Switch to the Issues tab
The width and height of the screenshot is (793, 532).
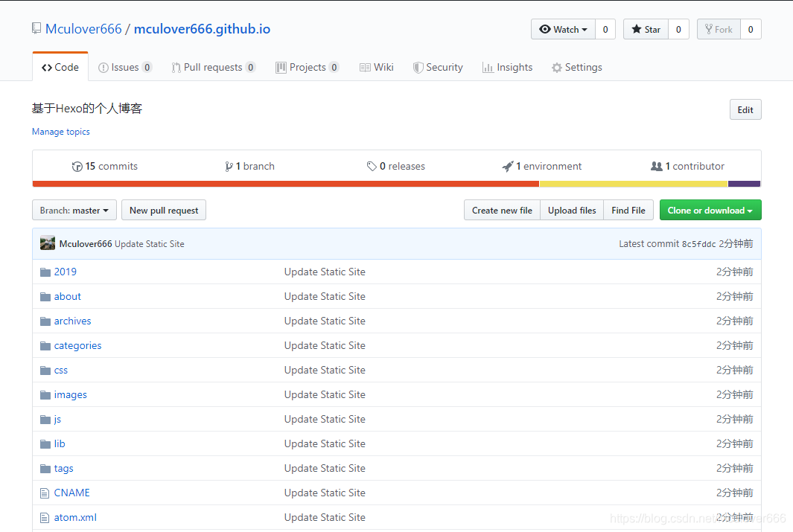click(125, 67)
